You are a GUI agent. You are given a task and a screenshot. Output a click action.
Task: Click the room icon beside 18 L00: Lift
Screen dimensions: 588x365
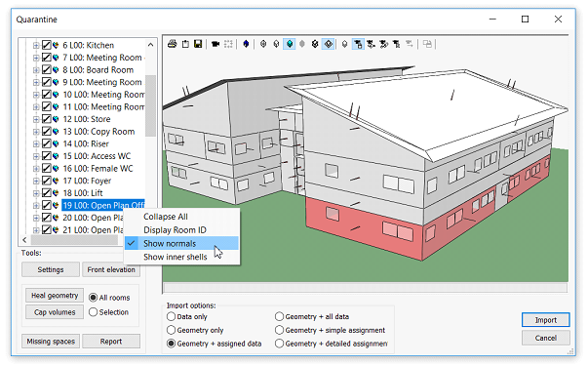[x=56, y=193]
